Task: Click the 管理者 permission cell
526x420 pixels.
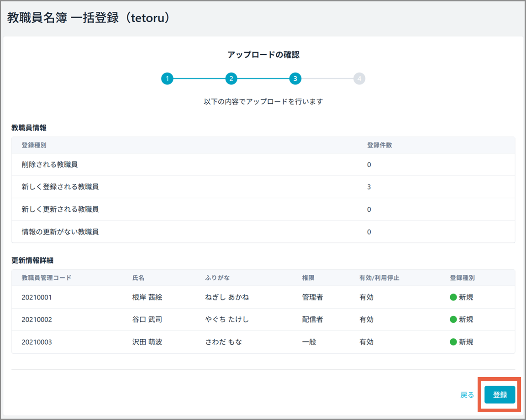Action: 312,297
